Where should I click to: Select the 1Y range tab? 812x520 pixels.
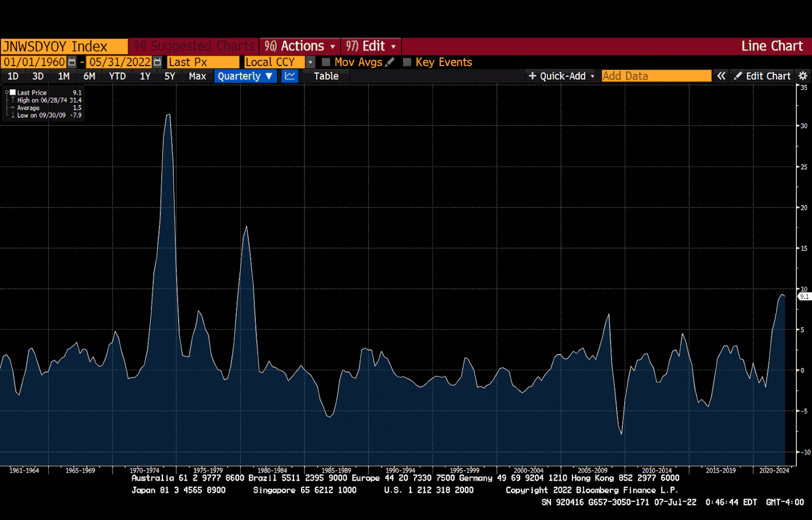[145, 76]
